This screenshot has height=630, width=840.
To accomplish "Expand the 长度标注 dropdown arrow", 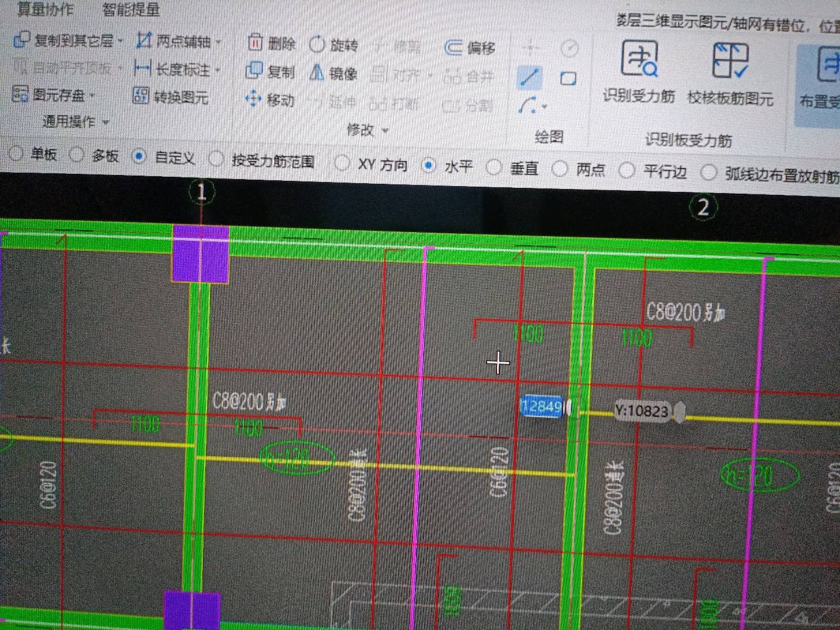I will [x=218, y=70].
